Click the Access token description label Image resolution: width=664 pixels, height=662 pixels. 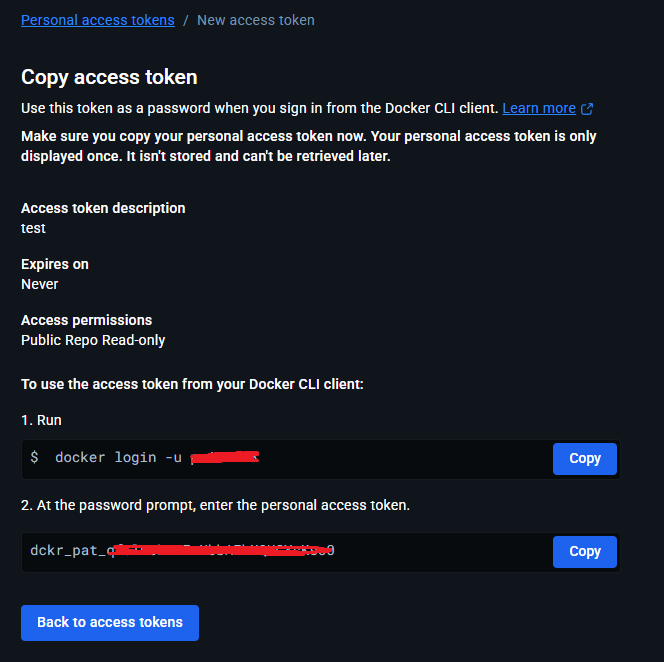103,208
